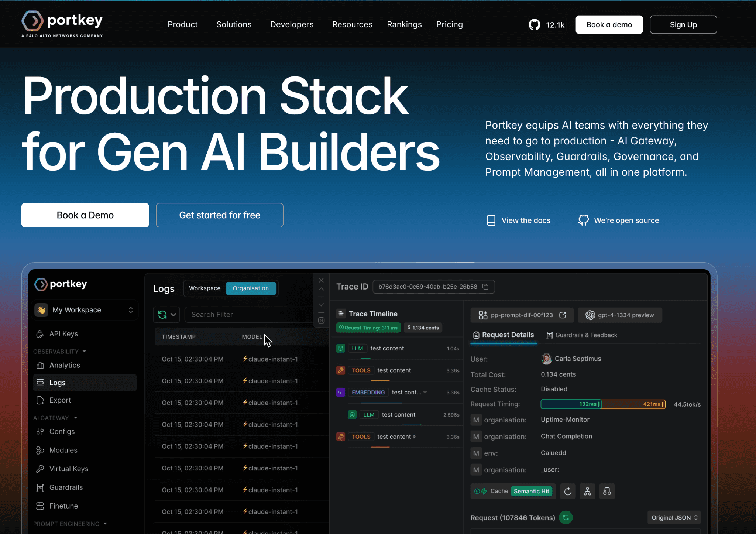The image size is (756, 534).
Task: Click the 1.134 cents cost badge
Action: click(x=423, y=328)
